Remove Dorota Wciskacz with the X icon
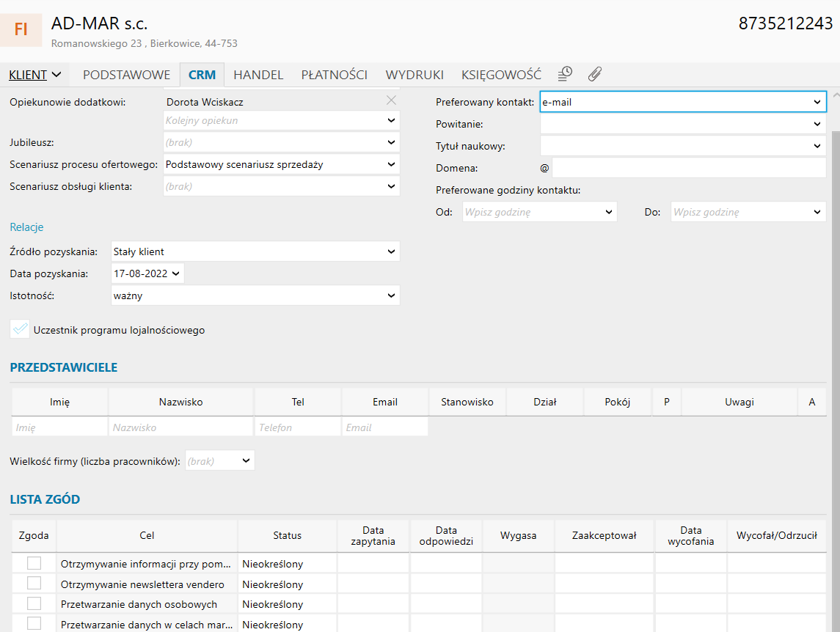Viewport: 840px width, 632px height. 391,100
